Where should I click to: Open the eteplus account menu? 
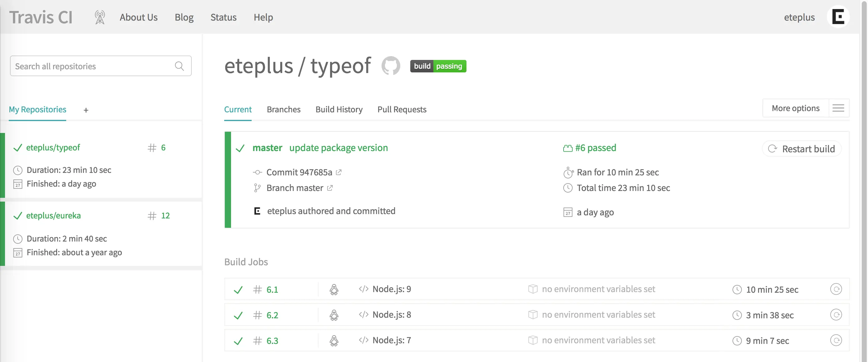(799, 17)
